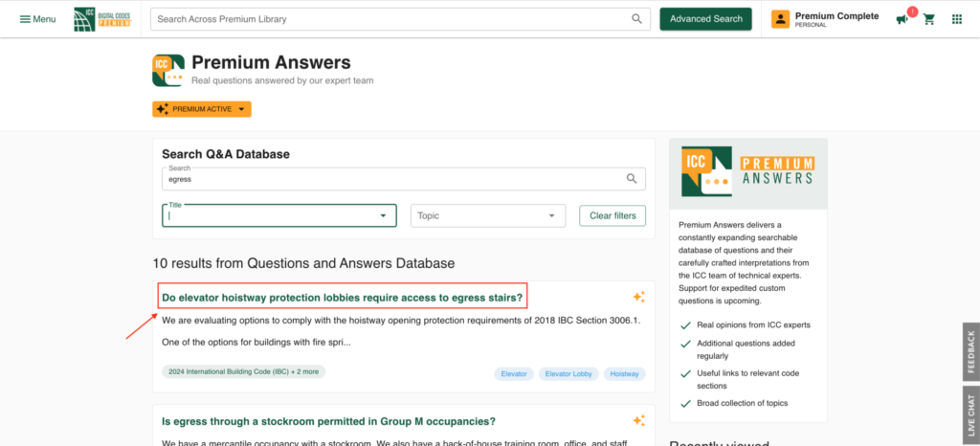980x446 pixels.
Task: Click the Premium Answers sidebar banner image
Action: [748, 173]
